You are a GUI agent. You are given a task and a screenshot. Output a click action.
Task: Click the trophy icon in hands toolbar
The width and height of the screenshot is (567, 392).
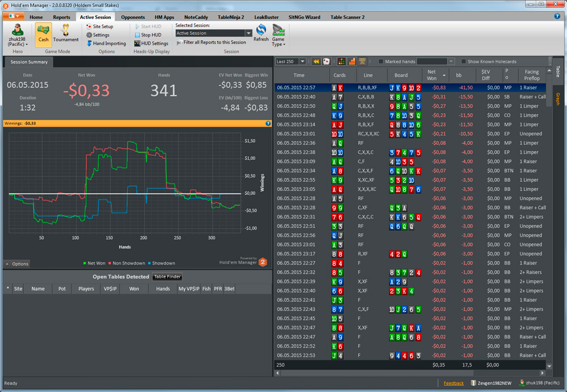(x=362, y=61)
